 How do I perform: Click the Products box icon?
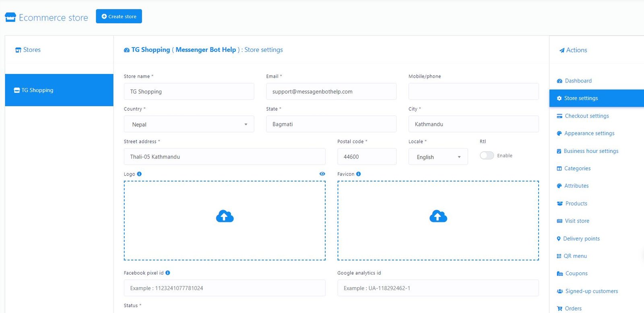(x=559, y=204)
